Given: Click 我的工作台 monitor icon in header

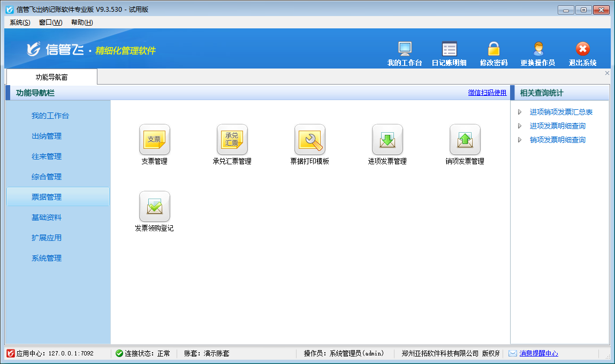Looking at the screenshot, I should (405, 49).
